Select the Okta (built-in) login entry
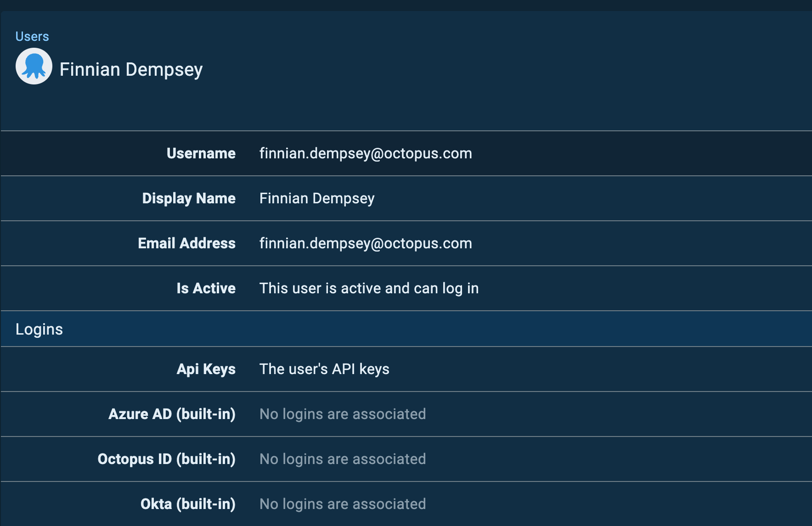 click(342, 504)
